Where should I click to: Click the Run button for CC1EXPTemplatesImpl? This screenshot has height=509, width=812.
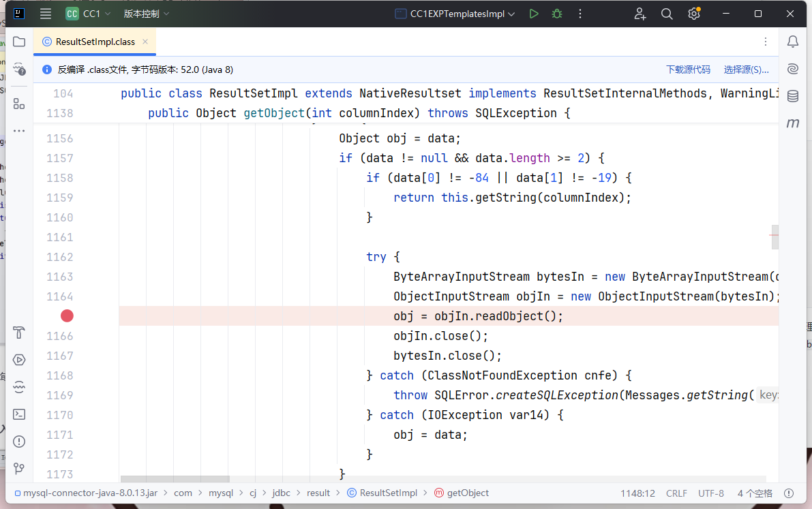coord(534,14)
